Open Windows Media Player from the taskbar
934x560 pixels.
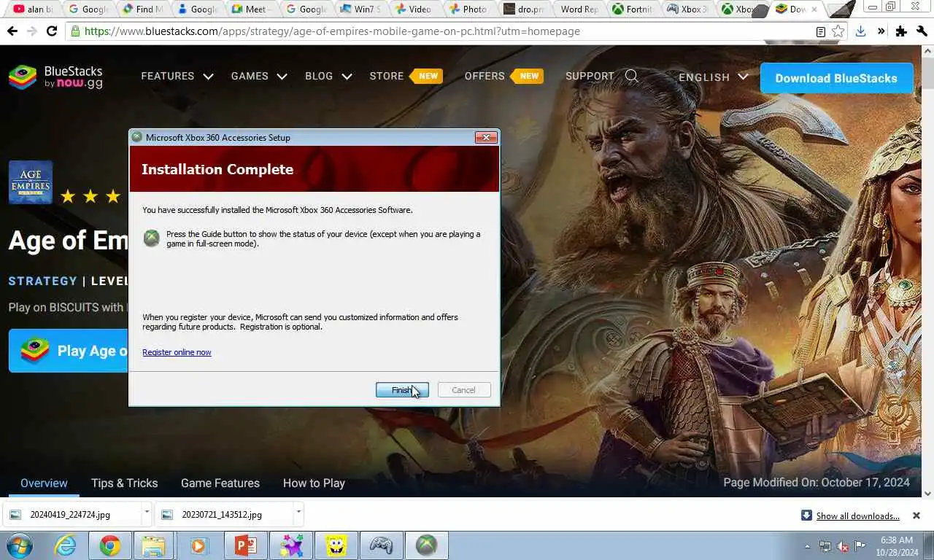(198, 545)
